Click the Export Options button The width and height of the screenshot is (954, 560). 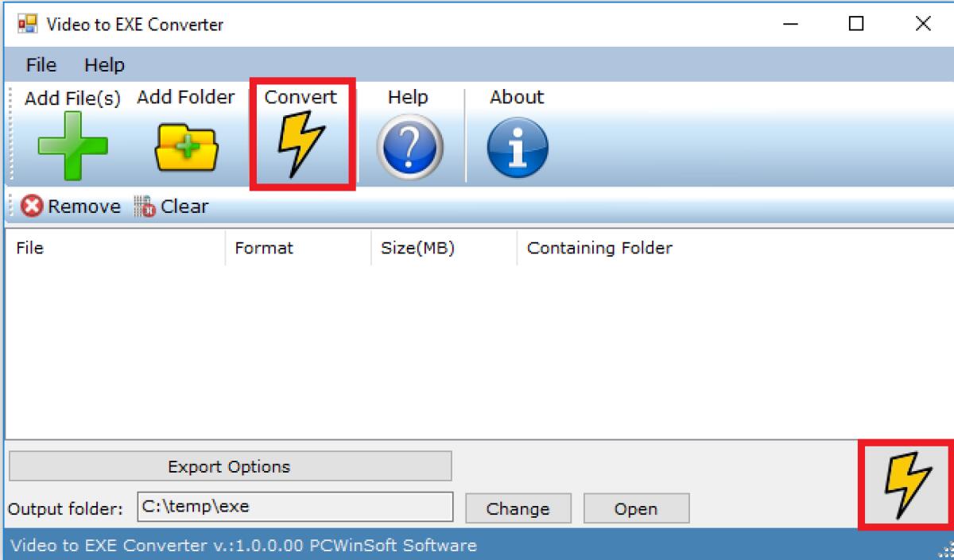(x=229, y=466)
